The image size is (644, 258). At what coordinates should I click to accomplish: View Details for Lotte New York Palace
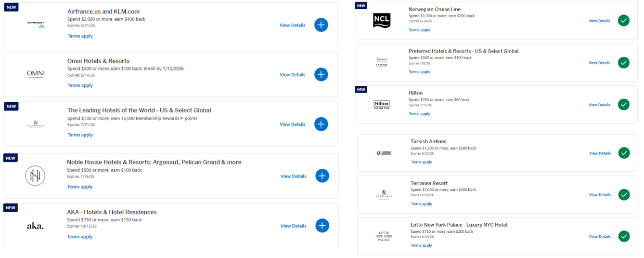[x=600, y=236]
